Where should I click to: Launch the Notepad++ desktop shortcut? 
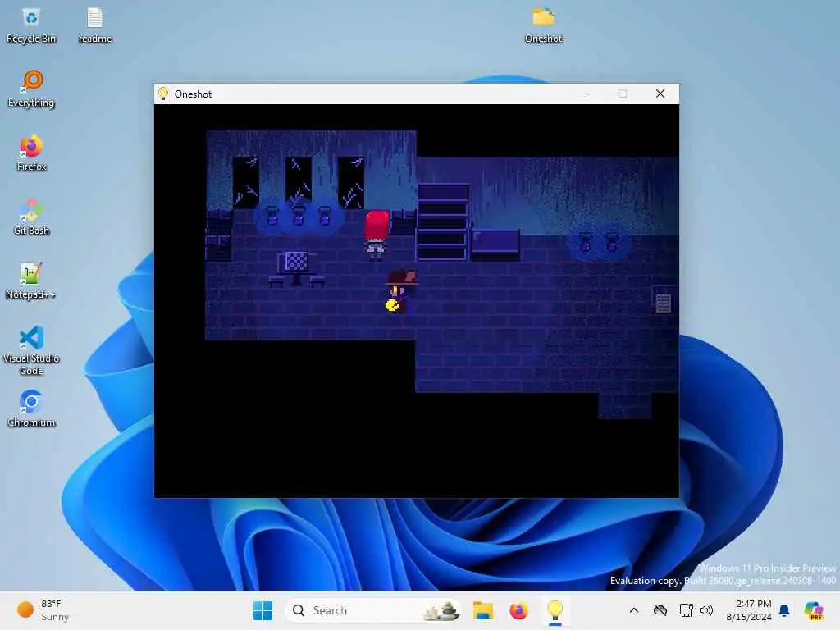click(x=30, y=281)
